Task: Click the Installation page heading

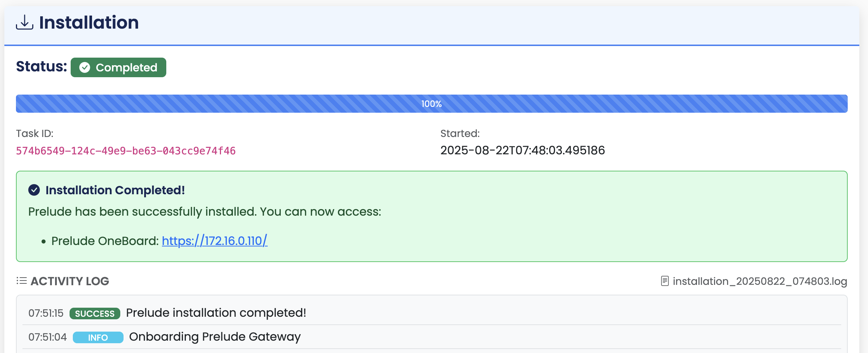Action: (x=89, y=22)
